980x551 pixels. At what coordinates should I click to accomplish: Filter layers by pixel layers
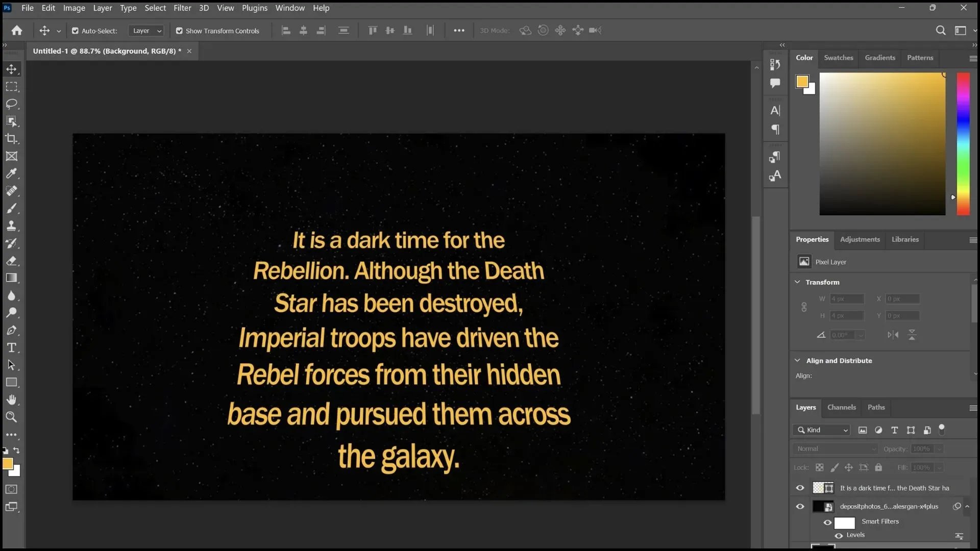click(863, 430)
